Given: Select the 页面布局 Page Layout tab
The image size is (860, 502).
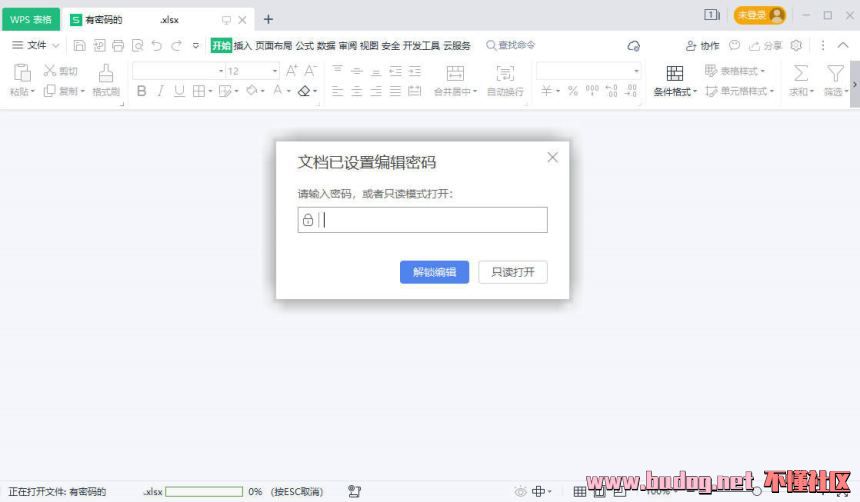Looking at the screenshot, I should coord(274,46).
